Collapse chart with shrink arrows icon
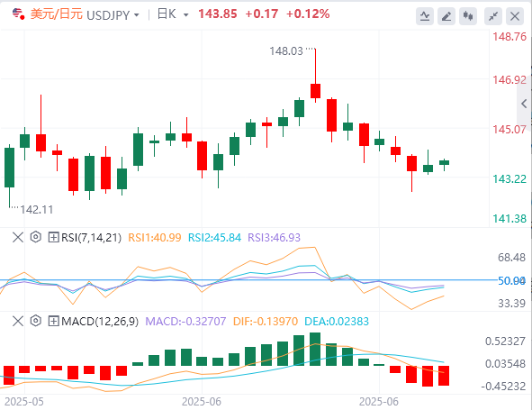532x410 pixels. 493,16
